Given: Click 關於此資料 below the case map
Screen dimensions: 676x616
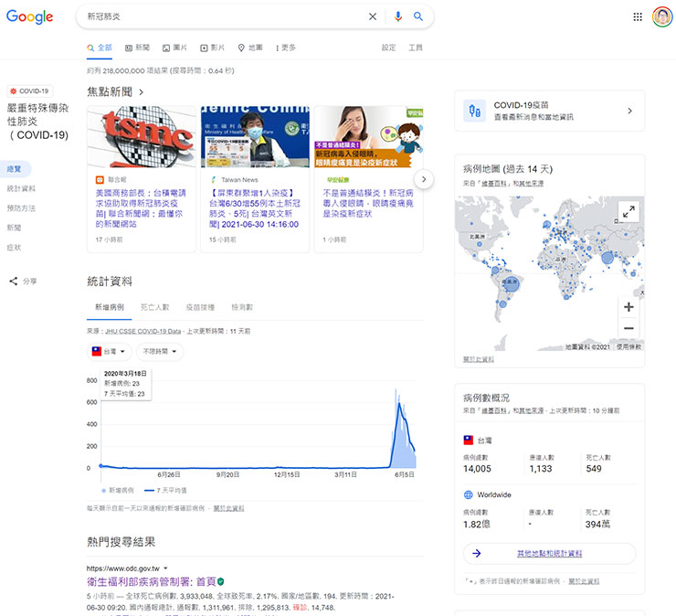Looking at the screenshot, I should 478,359.
